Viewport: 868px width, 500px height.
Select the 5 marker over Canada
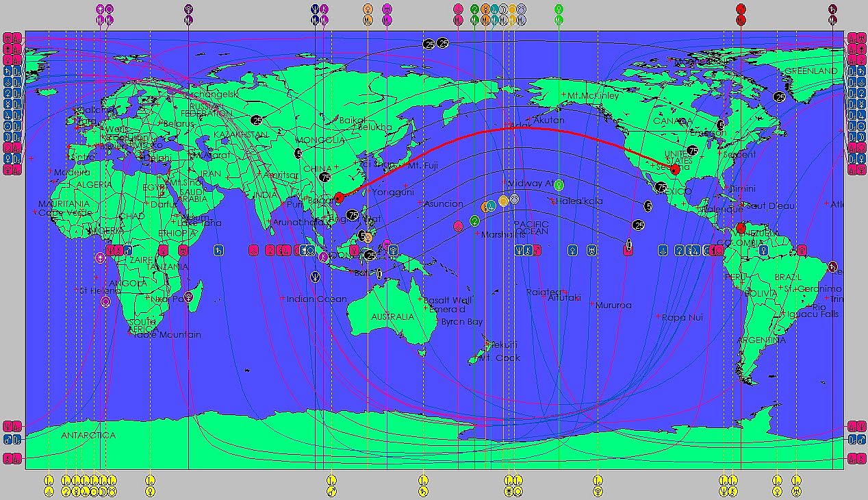[x=720, y=125]
